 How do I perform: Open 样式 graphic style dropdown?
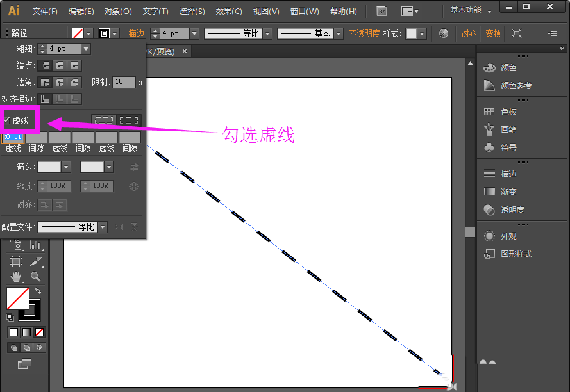[x=422, y=33]
